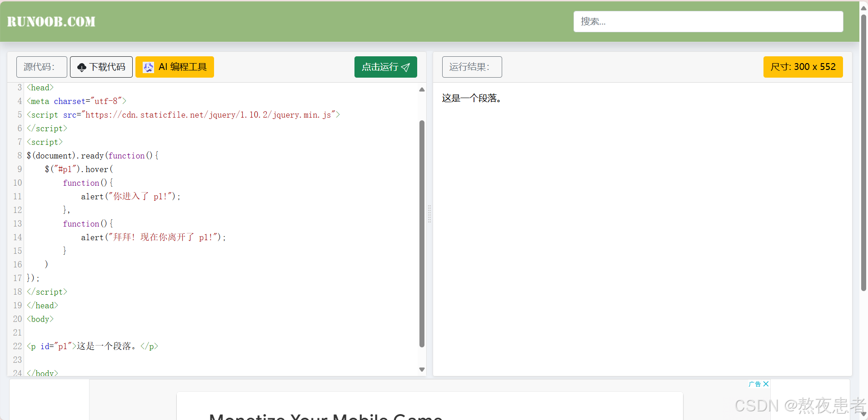The height and width of the screenshot is (420, 868).
Task: Click the line with $(document).ready(function(){
Action: (x=93, y=156)
